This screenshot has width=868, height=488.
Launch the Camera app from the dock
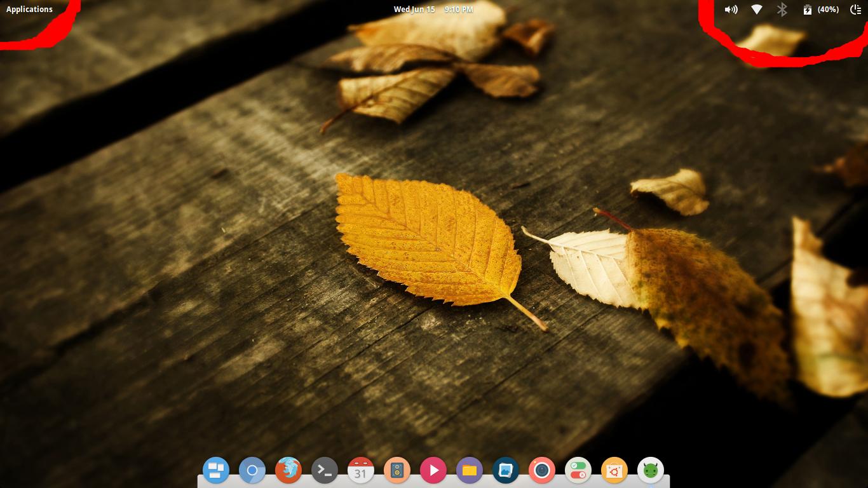[x=542, y=470]
